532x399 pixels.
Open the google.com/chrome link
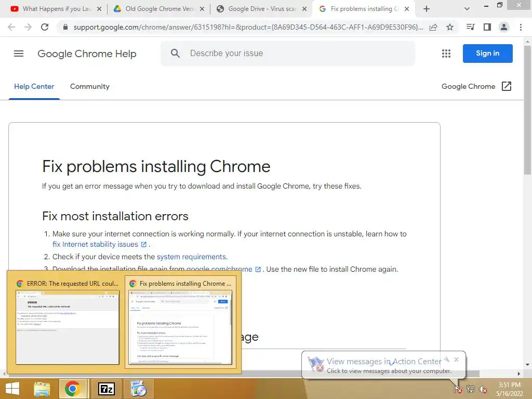[x=219, y=269]
